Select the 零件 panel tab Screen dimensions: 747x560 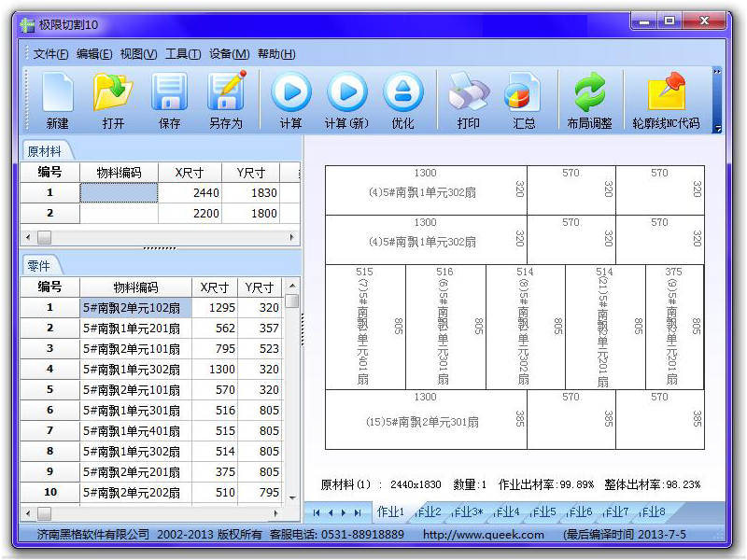[39, 266]
